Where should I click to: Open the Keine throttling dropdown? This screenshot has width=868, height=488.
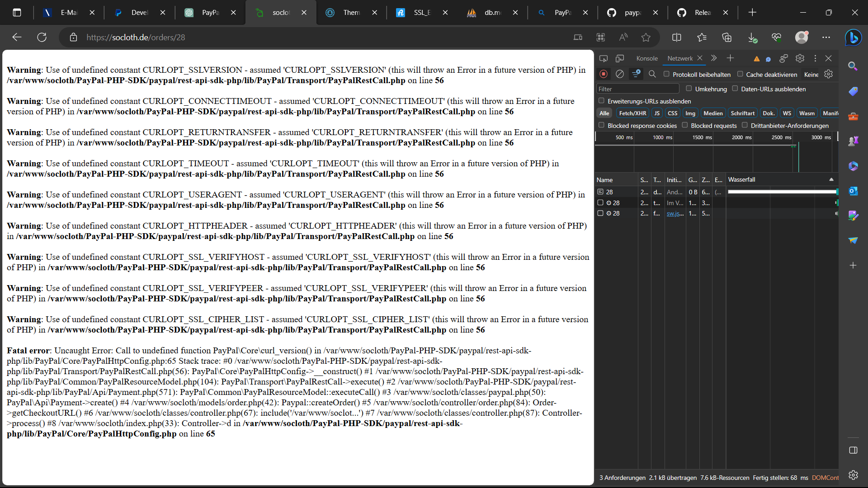(x=811, y=75)
